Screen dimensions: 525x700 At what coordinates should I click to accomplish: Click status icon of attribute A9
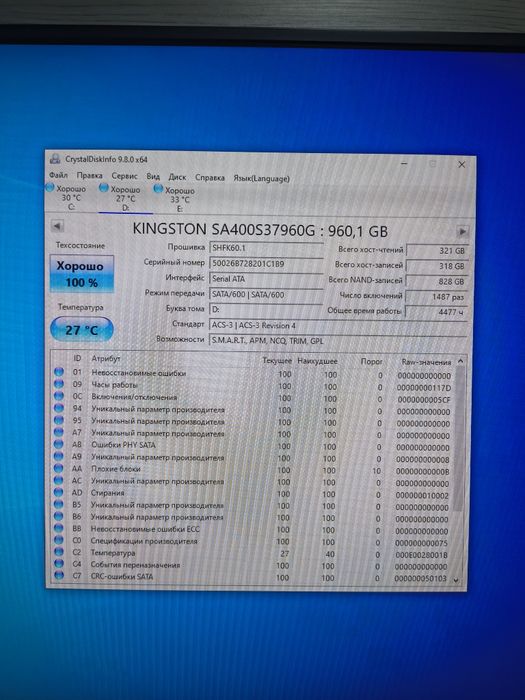click(x=59, y=456)
